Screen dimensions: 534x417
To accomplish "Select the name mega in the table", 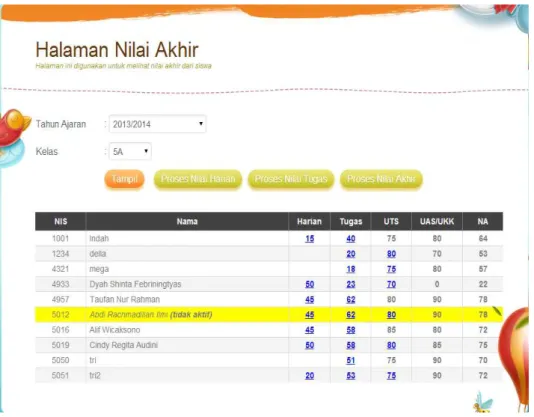I will click(99, 269).
